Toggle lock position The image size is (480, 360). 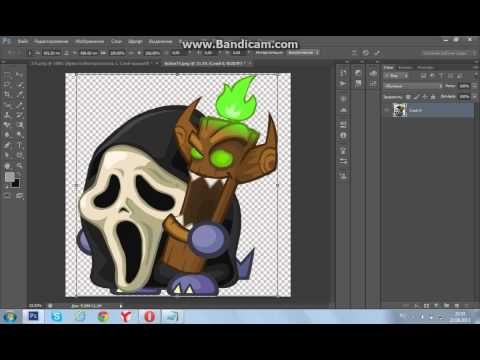pyautogui.click(x=425, y=97)
